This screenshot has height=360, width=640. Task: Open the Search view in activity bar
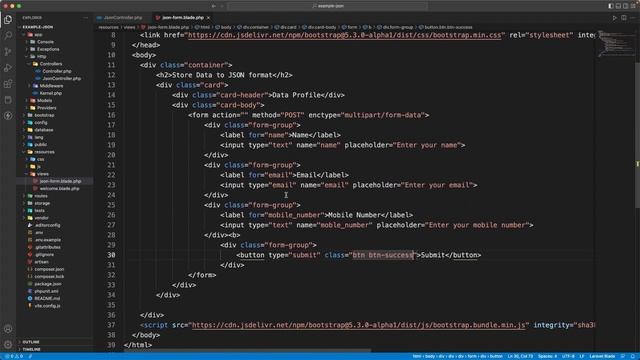coord(8,36)
